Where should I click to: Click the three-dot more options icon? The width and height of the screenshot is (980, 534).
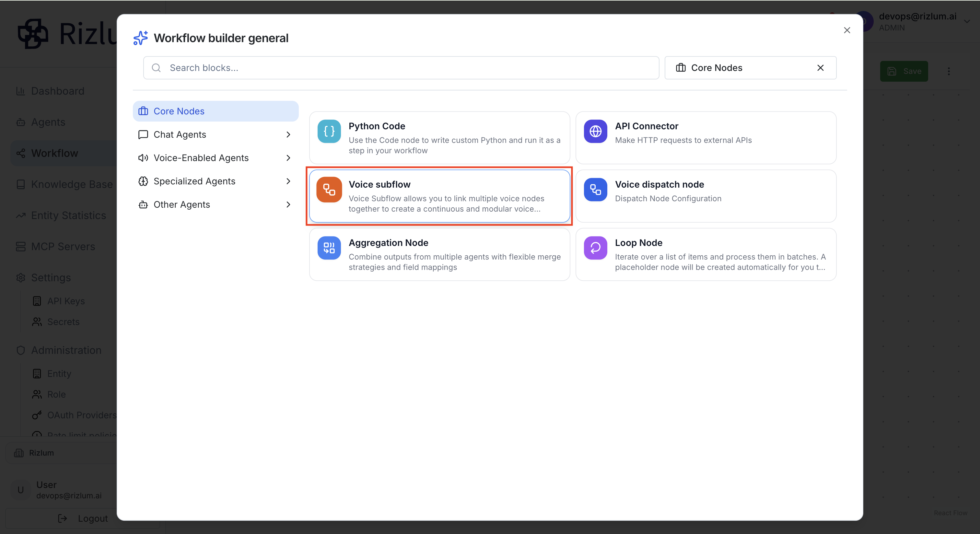coord(949,71)
